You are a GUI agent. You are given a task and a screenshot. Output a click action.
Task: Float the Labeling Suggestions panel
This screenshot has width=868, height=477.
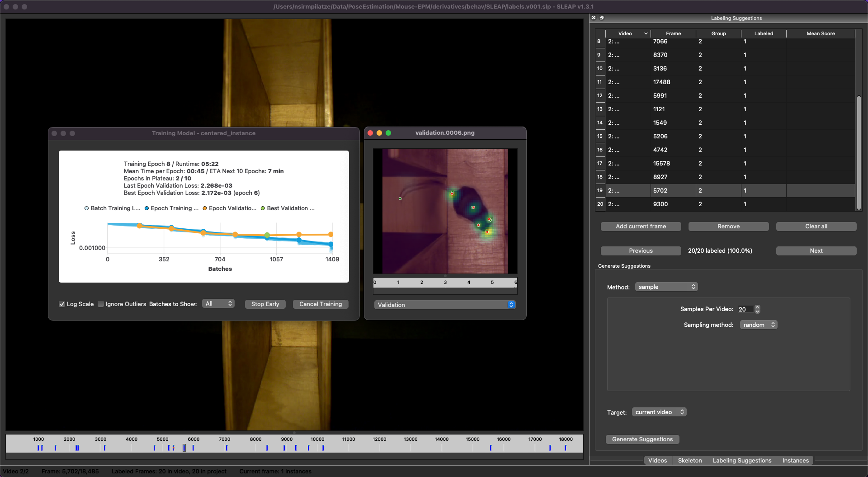(602, 18)
